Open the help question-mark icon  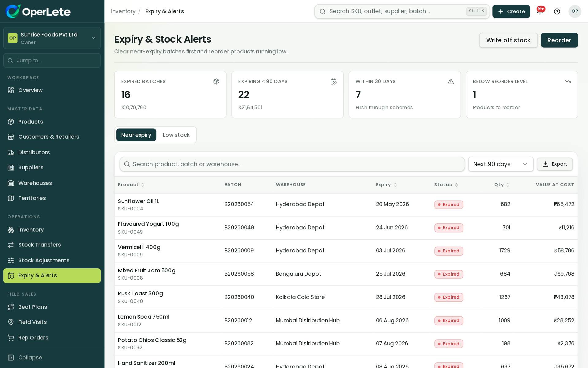click(557, 11)
